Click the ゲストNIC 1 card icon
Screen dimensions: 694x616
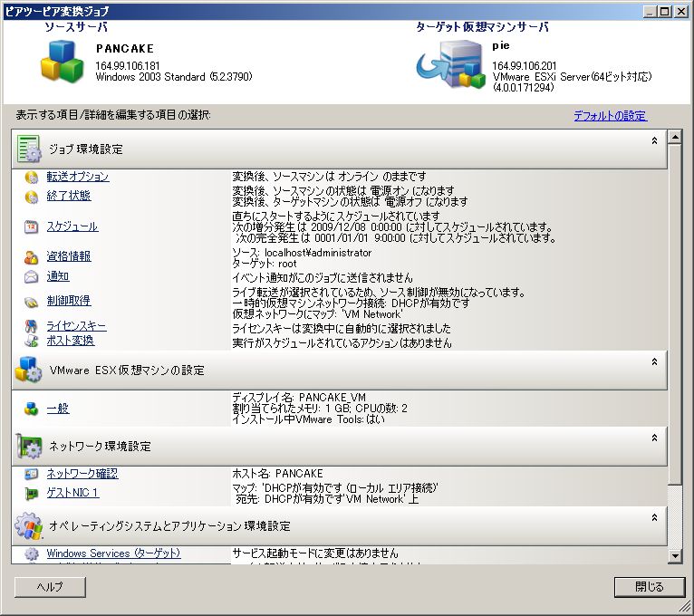pyautogui.click(x=31, y=493)
